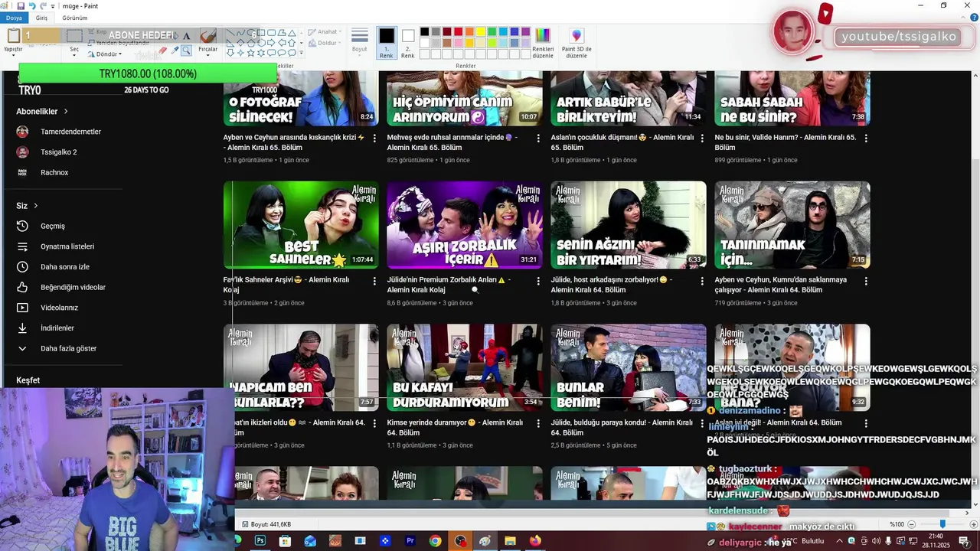Open options menu for Fav'lık Sahneler Arşivi video
Screen dimensions: 980x551
click(x=374, y=281)
